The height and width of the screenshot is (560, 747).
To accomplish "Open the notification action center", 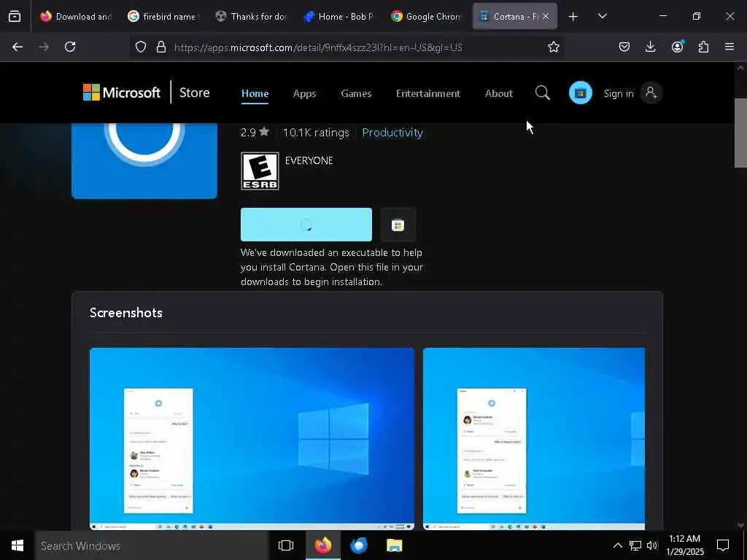I will click(x=723, y=545).
